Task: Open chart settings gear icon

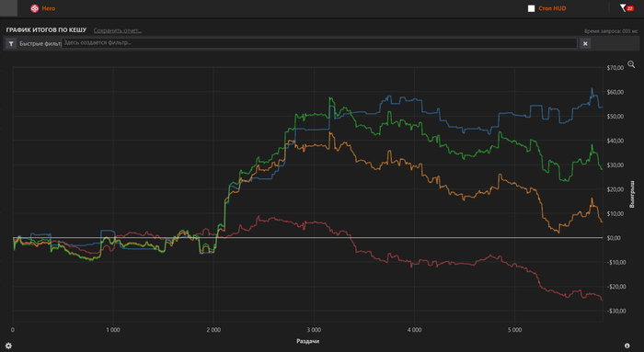Action: pos(8,346)
